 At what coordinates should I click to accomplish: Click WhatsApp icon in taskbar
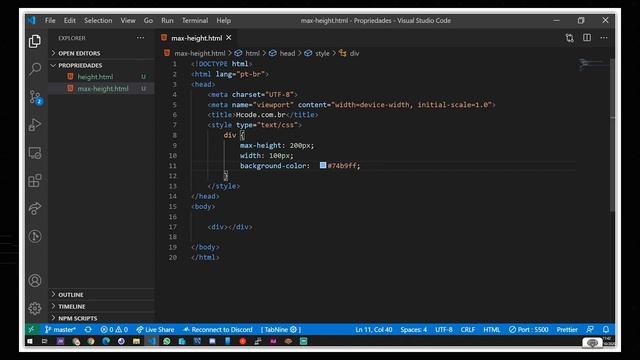(x=167, y=341)
